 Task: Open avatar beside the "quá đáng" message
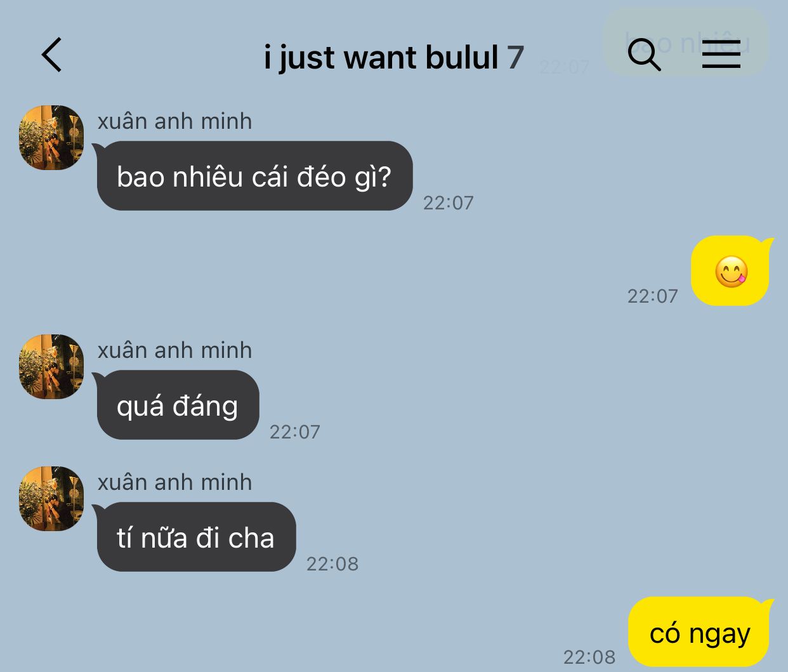click(51, 367)
